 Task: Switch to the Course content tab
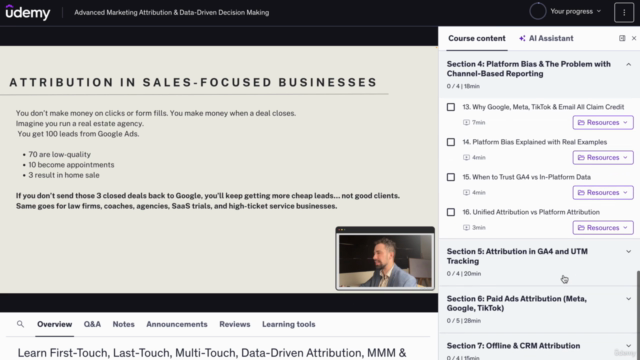477,38
